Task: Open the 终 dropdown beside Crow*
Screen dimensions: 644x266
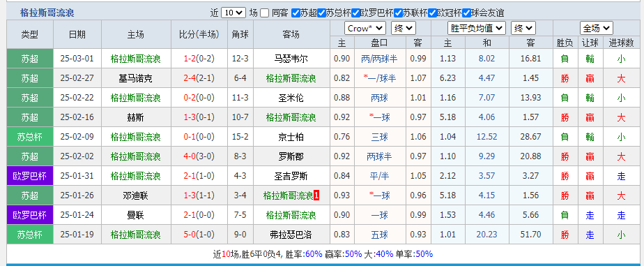Action: tap(404, 29)
